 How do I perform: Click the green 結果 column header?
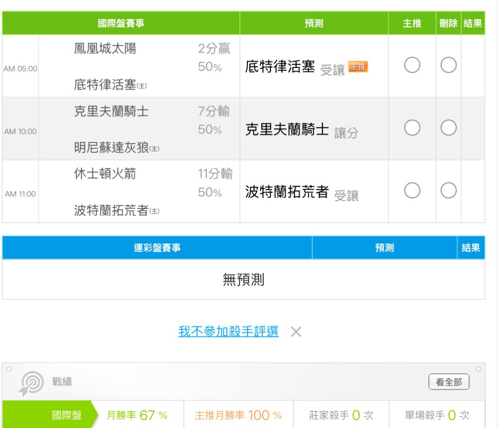tap(473, 23)
